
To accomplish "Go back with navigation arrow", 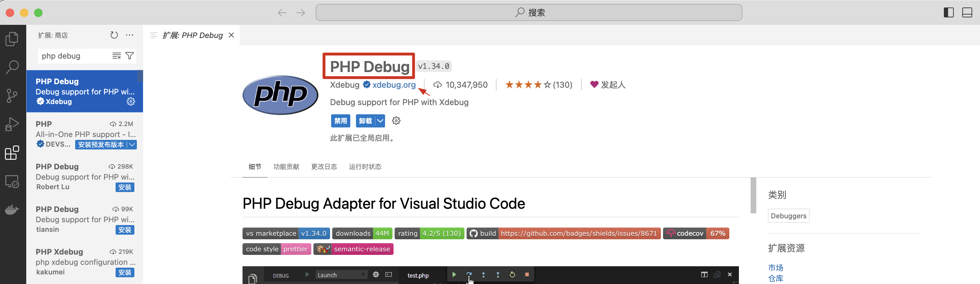I will click(282, 13).
